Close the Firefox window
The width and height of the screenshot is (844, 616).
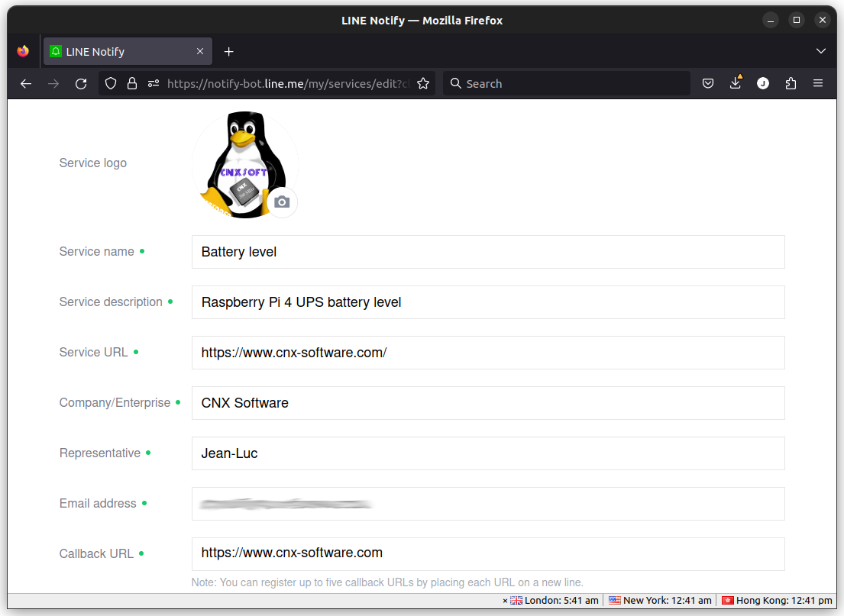click(x=823, y=21)
